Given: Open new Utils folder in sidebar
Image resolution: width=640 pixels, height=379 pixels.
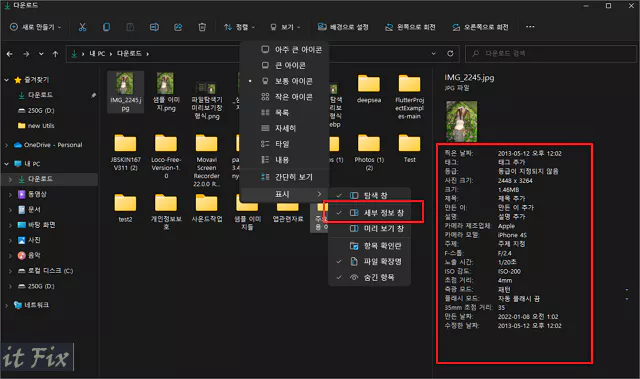Looking at the screenshot, I should point(36,126).
